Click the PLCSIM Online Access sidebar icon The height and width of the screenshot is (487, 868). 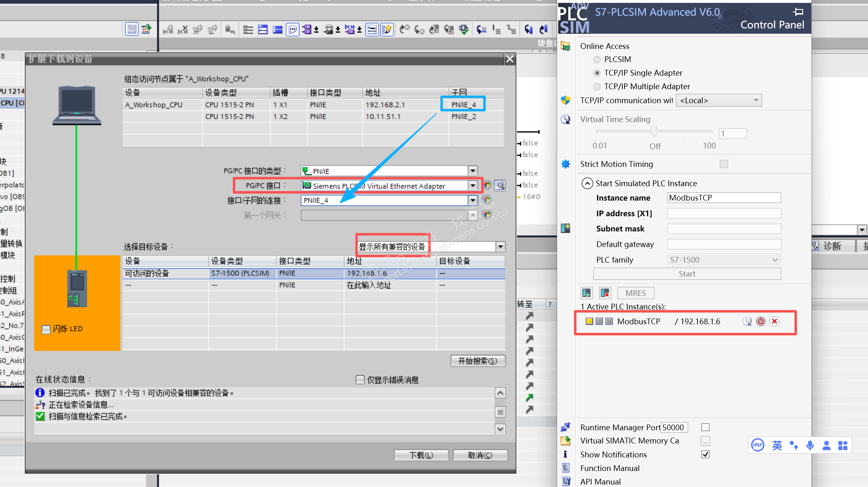click(x=565, y=46)
